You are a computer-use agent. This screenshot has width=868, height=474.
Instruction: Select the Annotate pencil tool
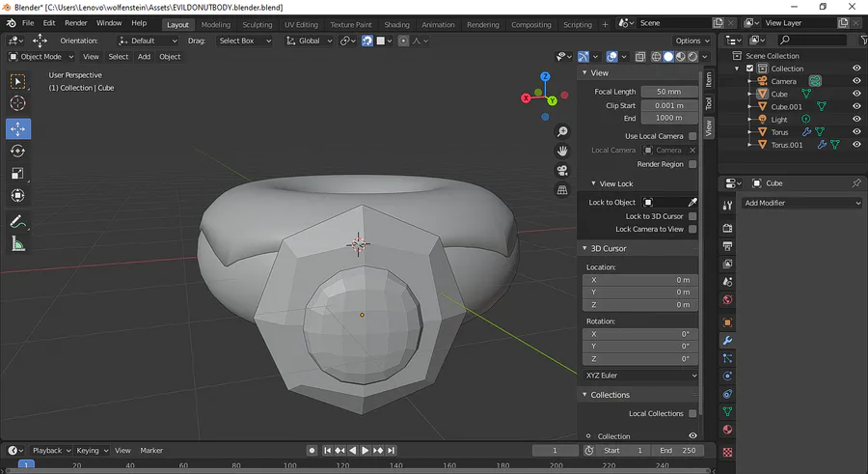tap(17, 222)
